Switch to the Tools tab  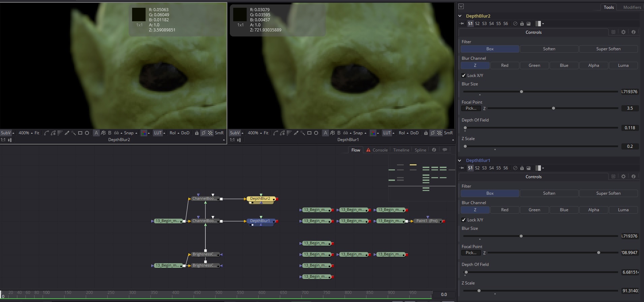pyautogui.click(x=609, y=7)
